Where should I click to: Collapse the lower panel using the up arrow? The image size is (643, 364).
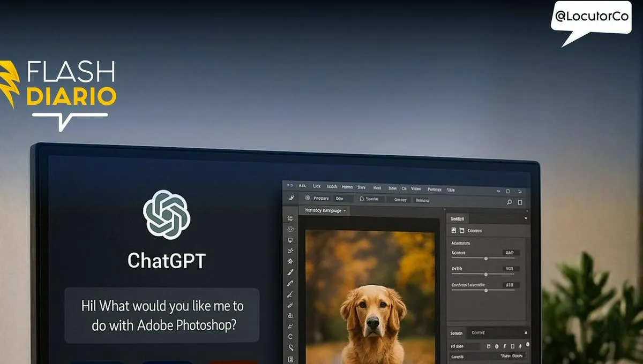pyautogui.click(x=526, y=333)
